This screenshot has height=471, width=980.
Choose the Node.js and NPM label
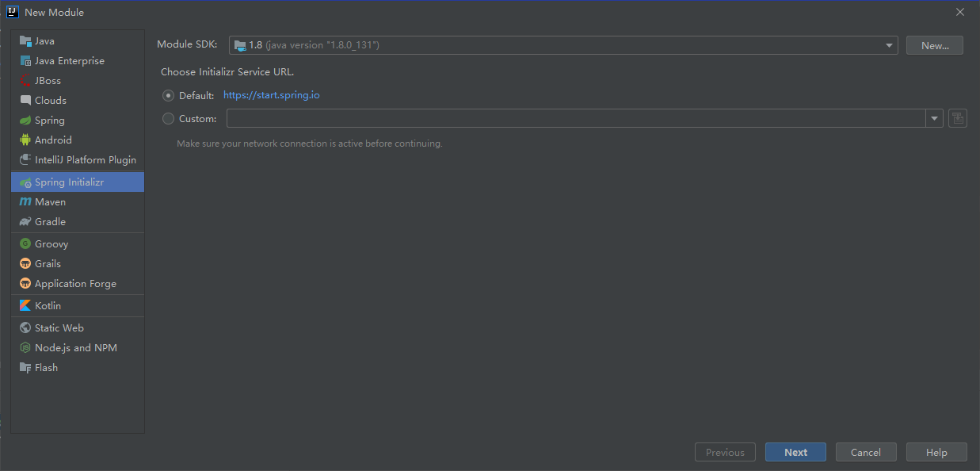pos(76,348)
